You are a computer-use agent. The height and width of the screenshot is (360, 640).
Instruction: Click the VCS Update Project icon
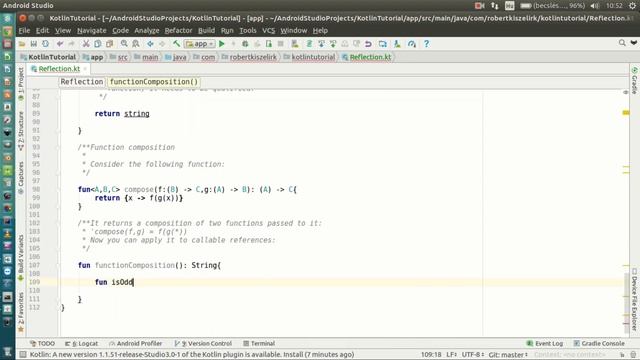321,44
